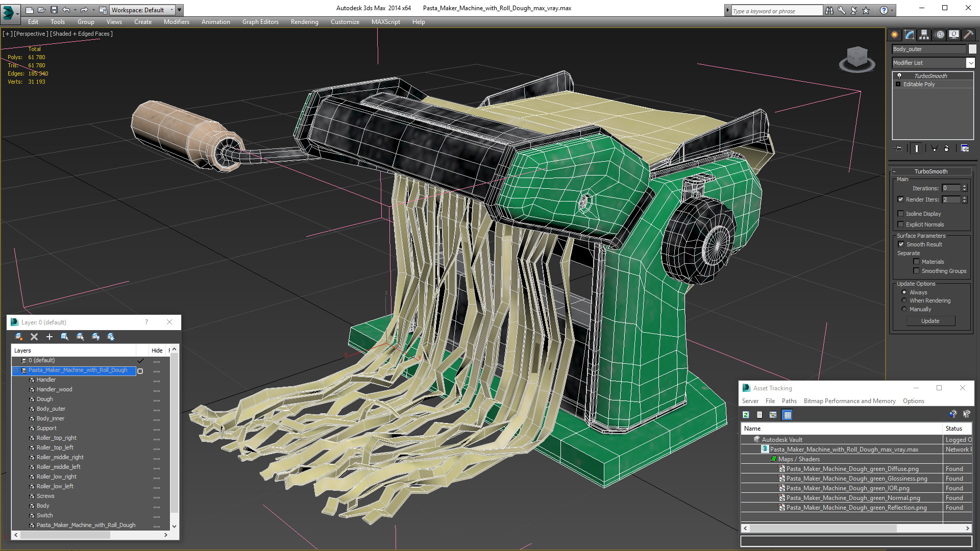
Task: Click Pin Stack icon below modifier stack
Action: (x=899, y=148)
